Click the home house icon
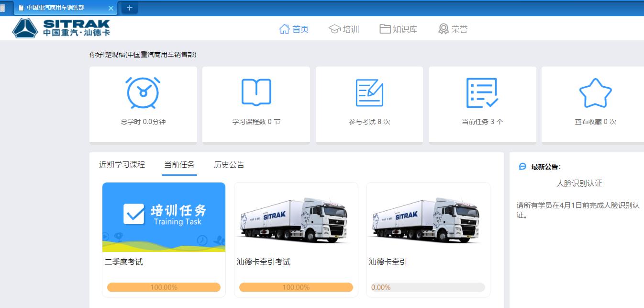 [x=285, y=29]
